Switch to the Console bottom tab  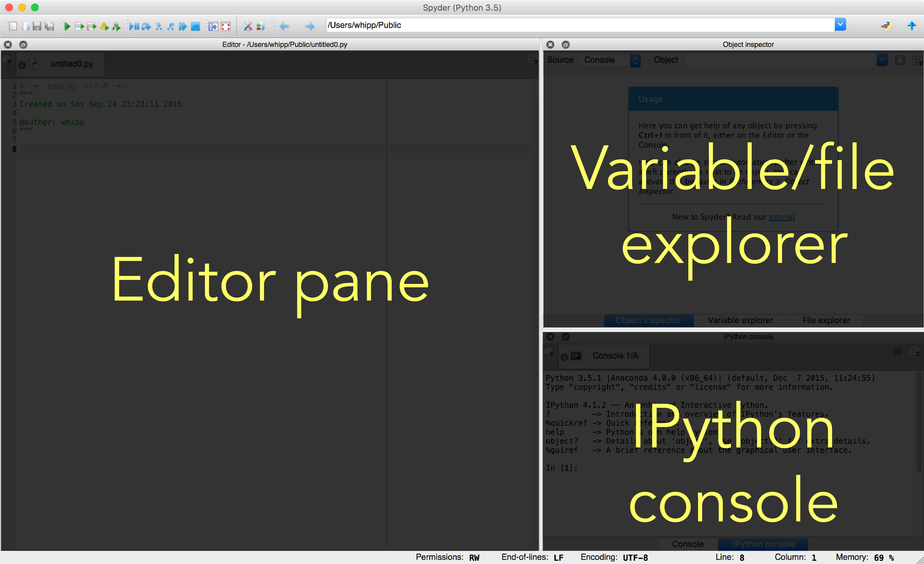coord(688,544)
